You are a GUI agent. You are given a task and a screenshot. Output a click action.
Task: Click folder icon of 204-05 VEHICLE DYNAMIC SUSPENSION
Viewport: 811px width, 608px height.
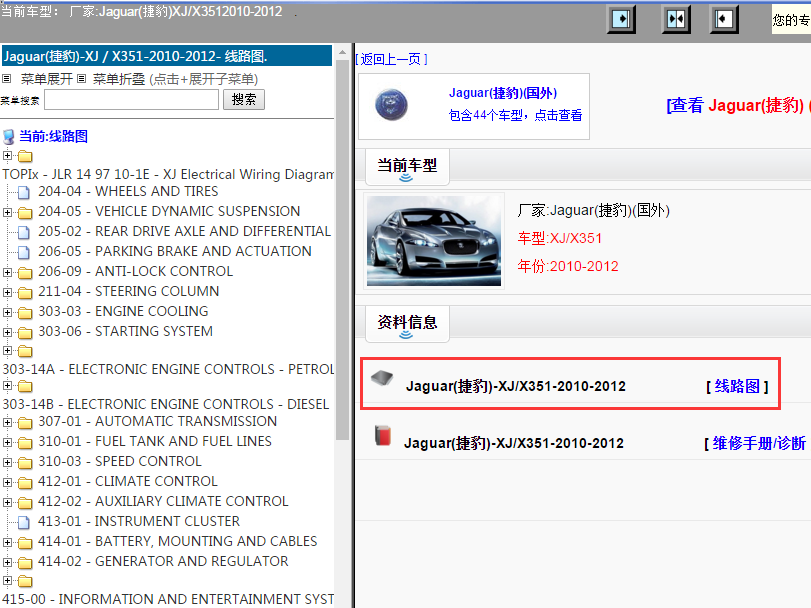coord(25,212)
